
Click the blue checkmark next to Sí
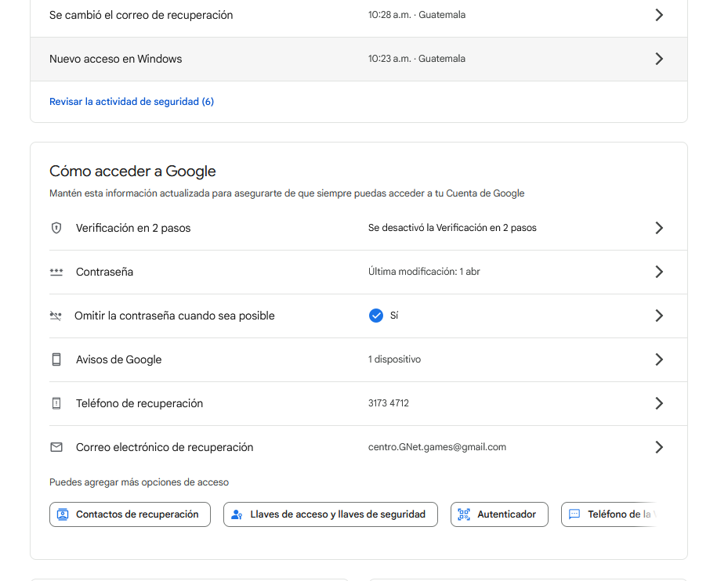(376, 316)
